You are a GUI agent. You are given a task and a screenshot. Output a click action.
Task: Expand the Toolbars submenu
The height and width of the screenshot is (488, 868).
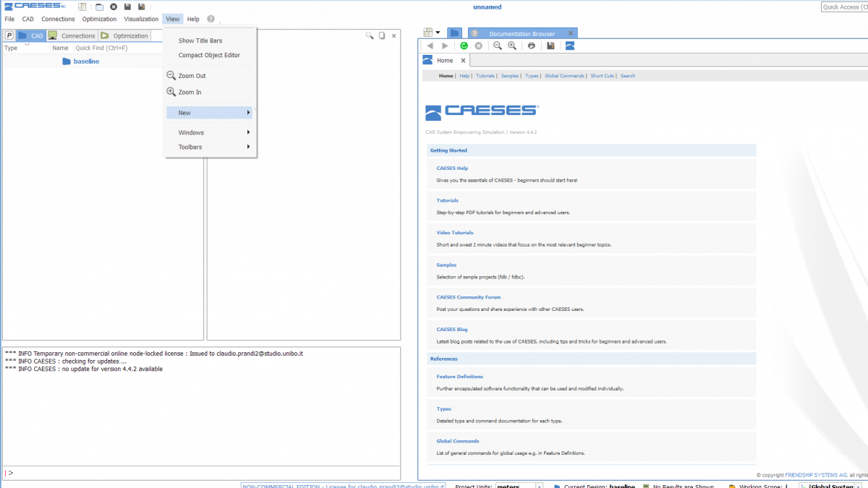(210, 147)
